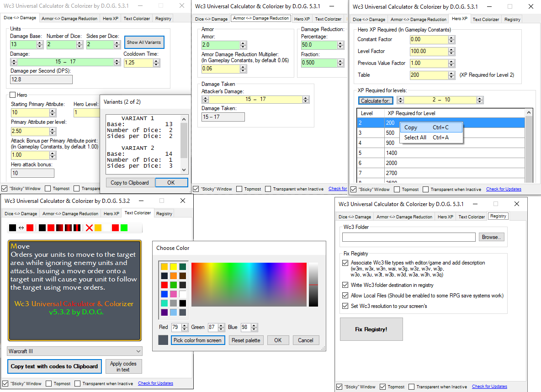Click the Wc3 Folder path field
This screenshot has height=392, width=541.
409,237
